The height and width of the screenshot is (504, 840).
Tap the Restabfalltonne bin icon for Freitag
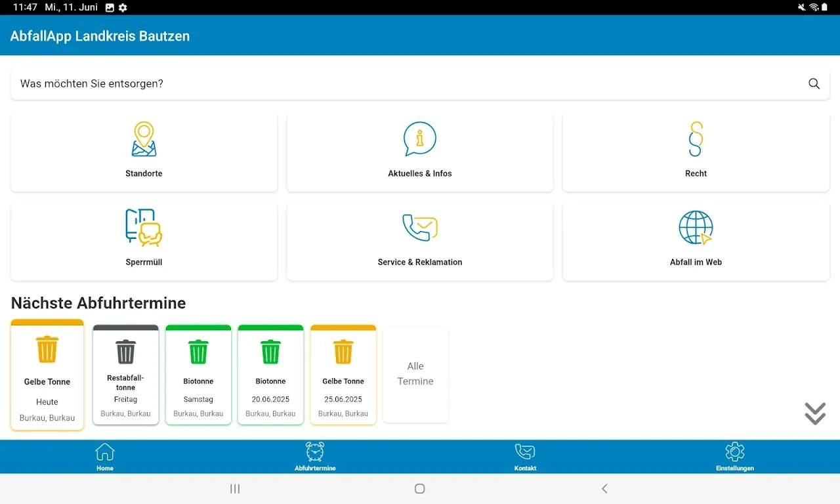[x=125, y=352]
